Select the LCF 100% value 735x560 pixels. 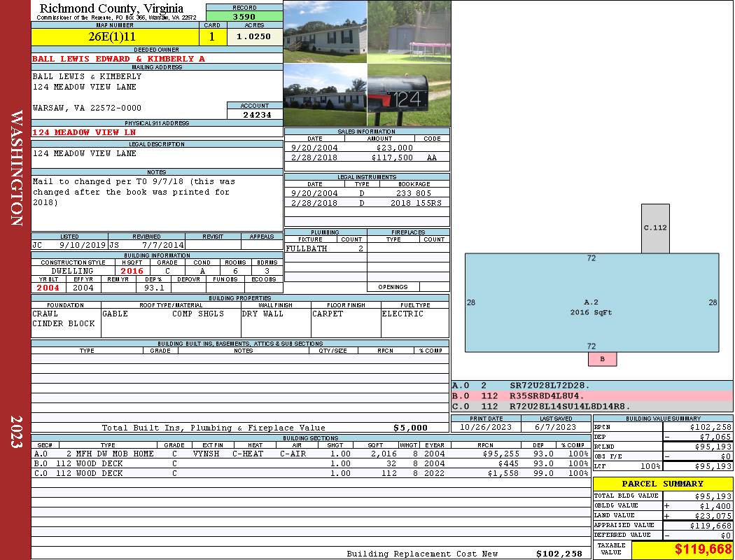coord(650,466)
